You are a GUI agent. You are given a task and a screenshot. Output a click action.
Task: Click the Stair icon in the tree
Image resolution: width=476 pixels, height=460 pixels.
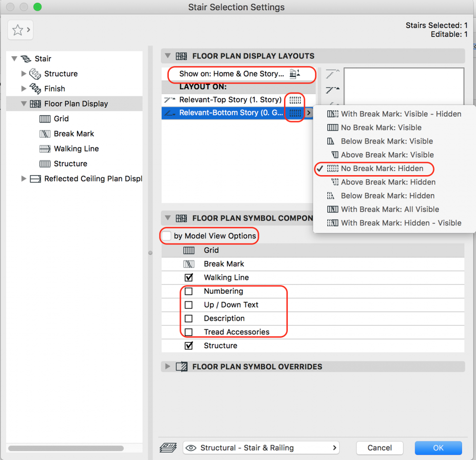pos(26,59)
